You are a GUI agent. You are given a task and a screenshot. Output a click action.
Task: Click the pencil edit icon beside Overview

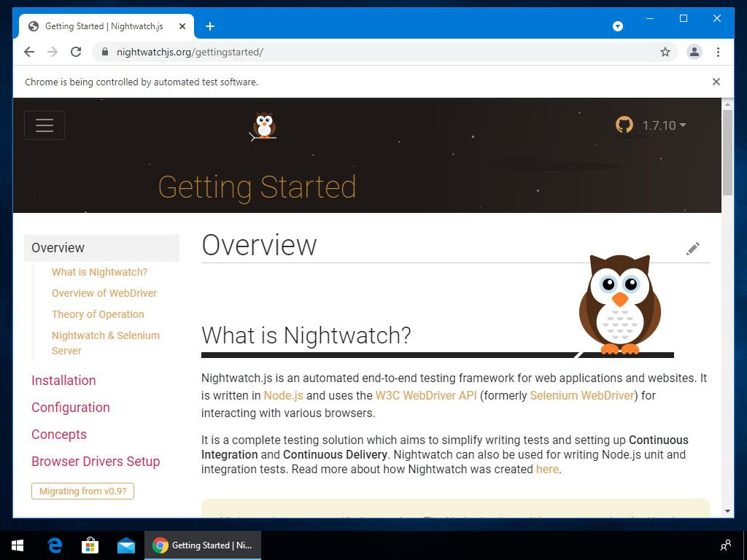coord(693,249)
